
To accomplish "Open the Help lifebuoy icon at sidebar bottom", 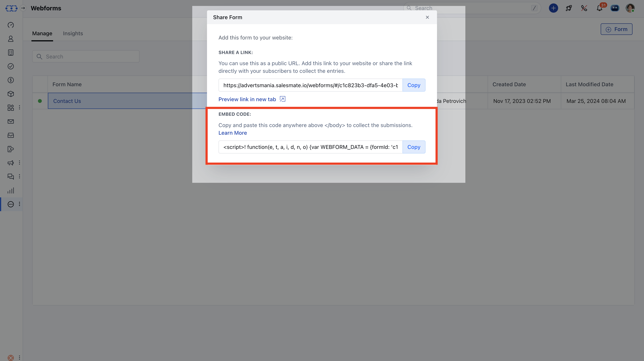I will coord(11,358).
